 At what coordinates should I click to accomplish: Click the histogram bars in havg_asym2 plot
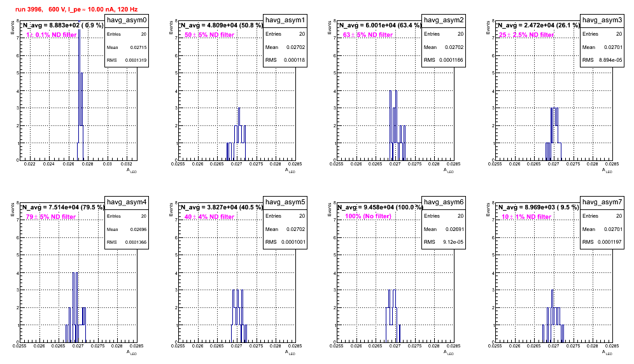pyautogui.click(x=397, y=125)
